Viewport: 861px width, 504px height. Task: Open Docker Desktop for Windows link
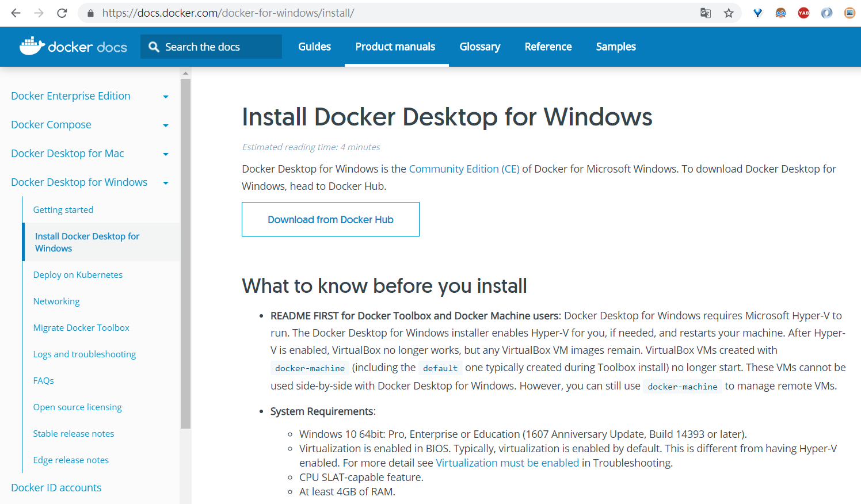click(x=79, y=182)
